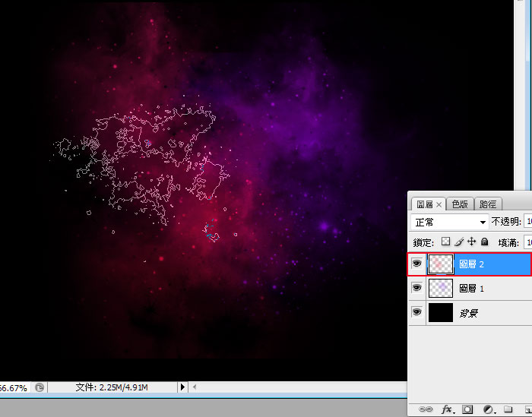The height and width of the screenshot is (417, 532).
Task: Click the 背景 layer name
Action: click(x=469, y=313)
